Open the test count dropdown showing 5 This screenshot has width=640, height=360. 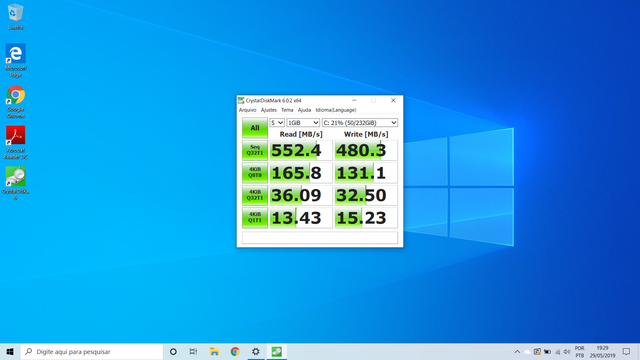pyautogui.click(x=277, y=122)
